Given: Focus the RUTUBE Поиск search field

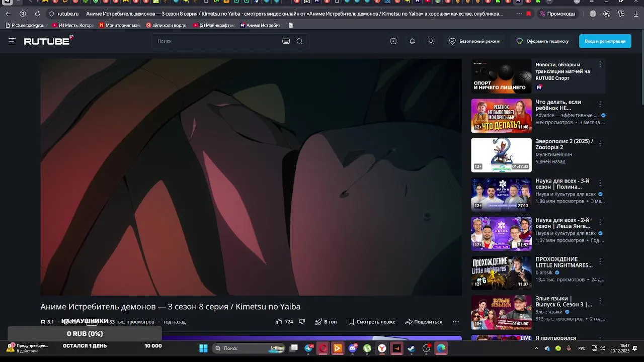Looking at the screenshot, I should [x=216, y=41].
